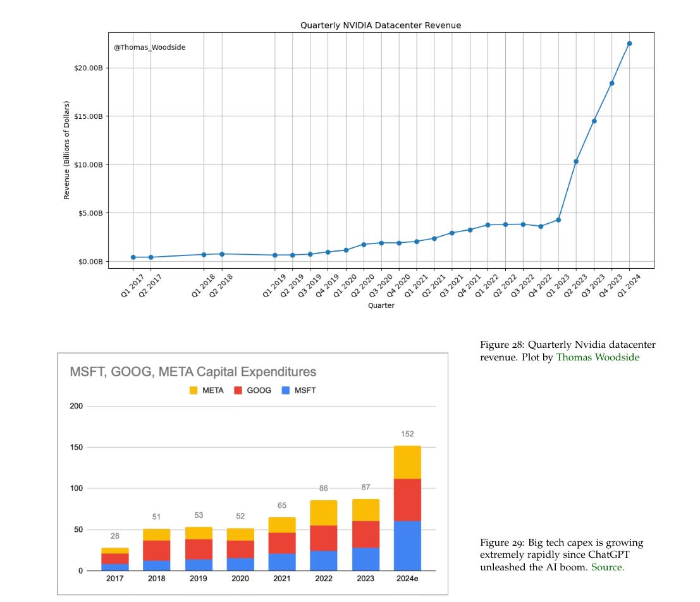This screenshot has width=700, height=602.
Task: Open the Thomas Woodside link
Action: point(598,357)
